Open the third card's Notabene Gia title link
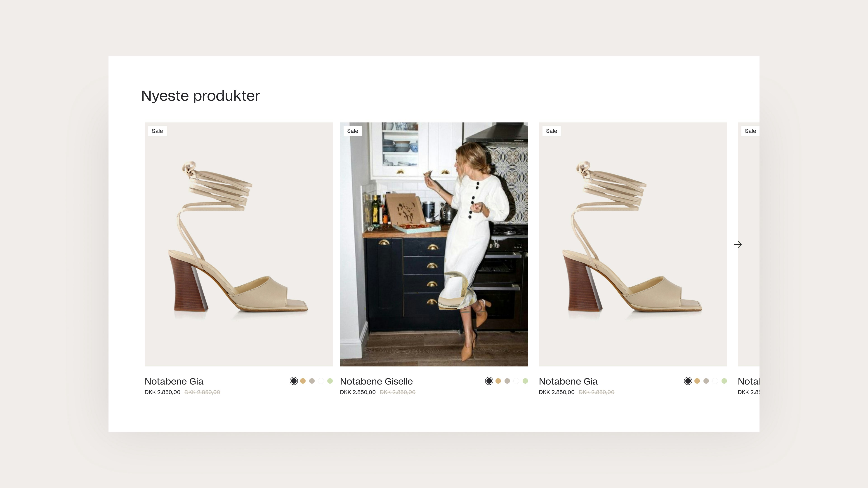Viewport: 868px width, 488px height. (568, 381)
